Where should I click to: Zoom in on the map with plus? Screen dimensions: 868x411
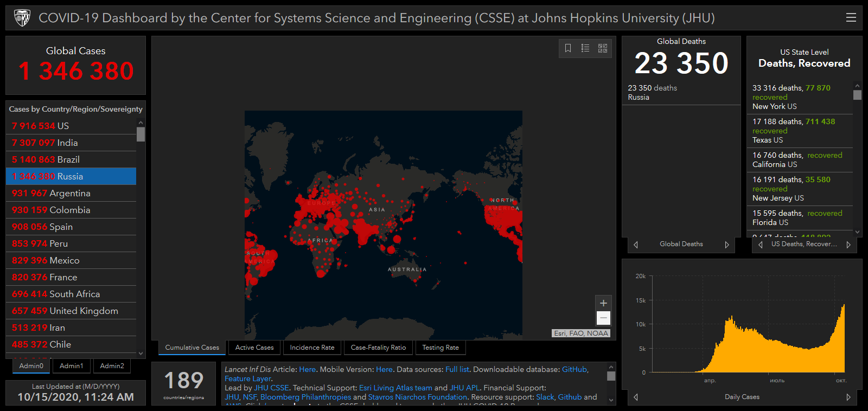point(603,303)
